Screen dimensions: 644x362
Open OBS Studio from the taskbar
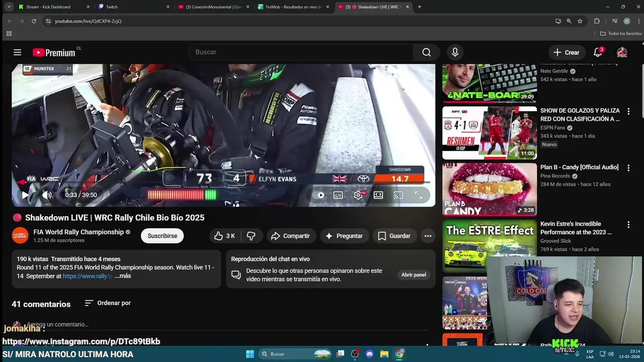coord(355,354)
